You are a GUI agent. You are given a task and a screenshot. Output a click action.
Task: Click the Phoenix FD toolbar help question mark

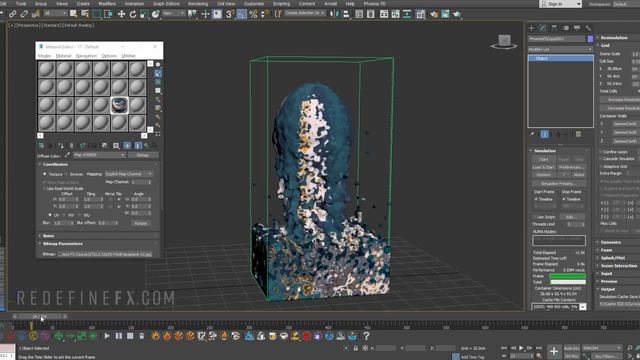pyautogui.click(x=366, y=336)
